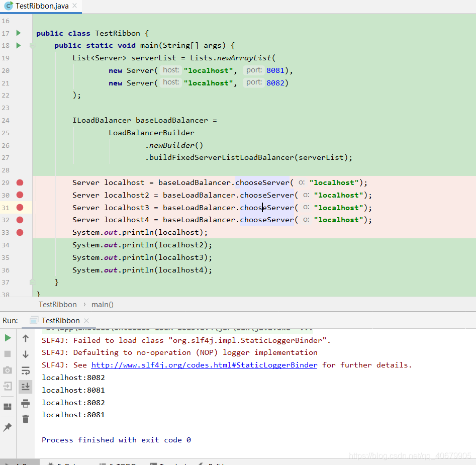Click the Stop process button in Run panel
The width and height of the screenshot is (476, 465).
[x=8, y=354]
